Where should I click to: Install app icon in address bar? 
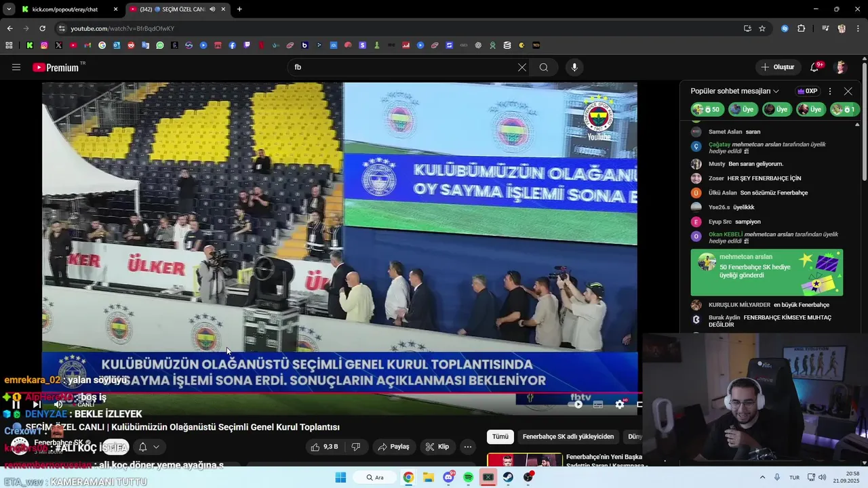(x=747, y=28)
